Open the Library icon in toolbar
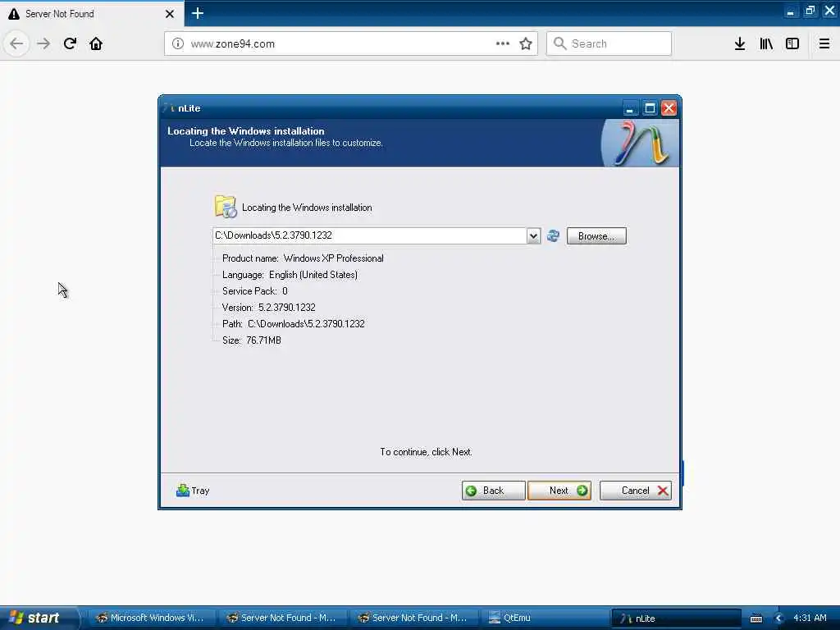This screenshot has width=840, height=630. (766, 43)
